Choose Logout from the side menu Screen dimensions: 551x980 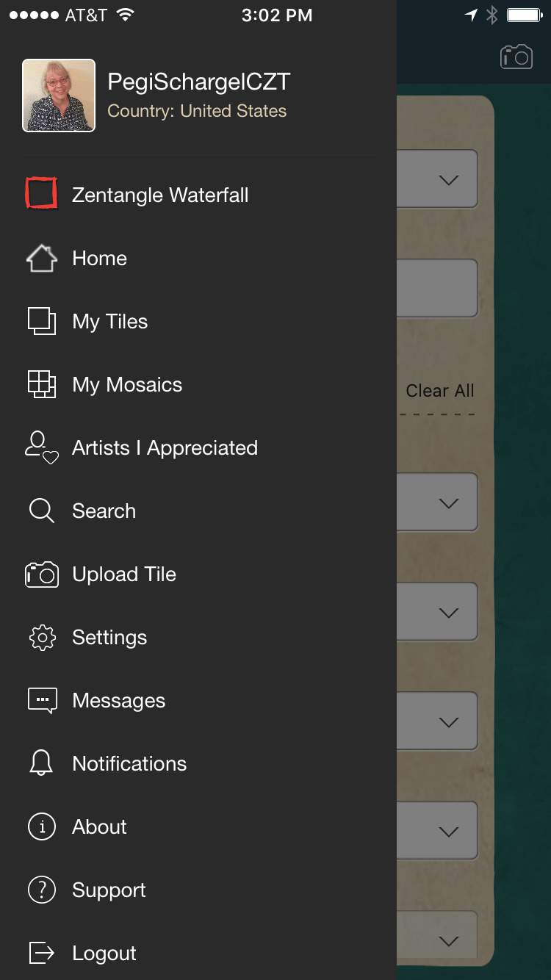pos(104,954)
